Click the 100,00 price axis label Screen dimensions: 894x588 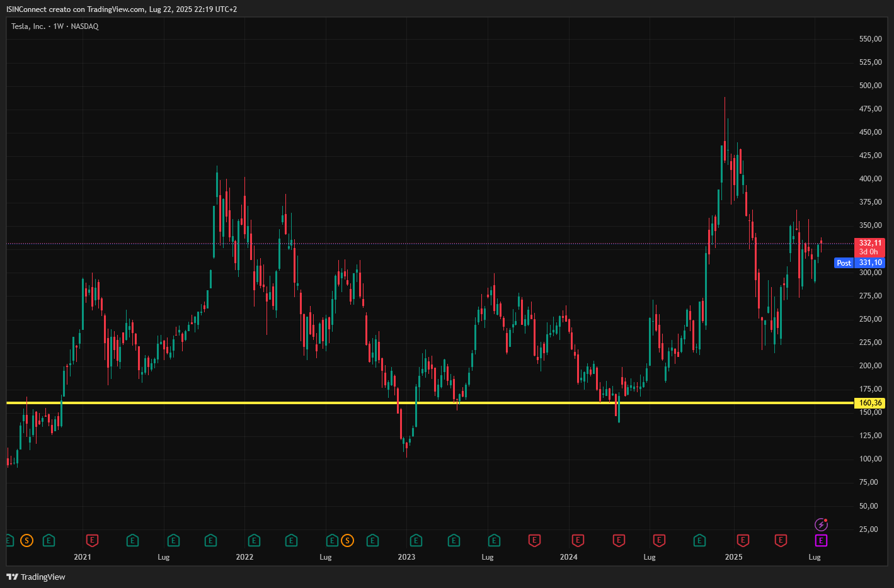tap(870, 459)
